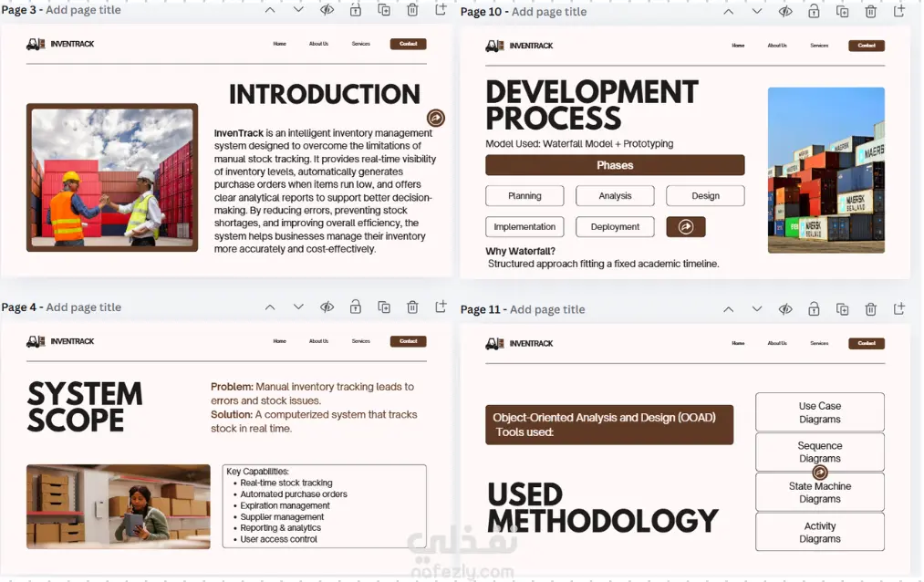
Task: Click Contact button on Page 4
Action: tap(409, 341)
